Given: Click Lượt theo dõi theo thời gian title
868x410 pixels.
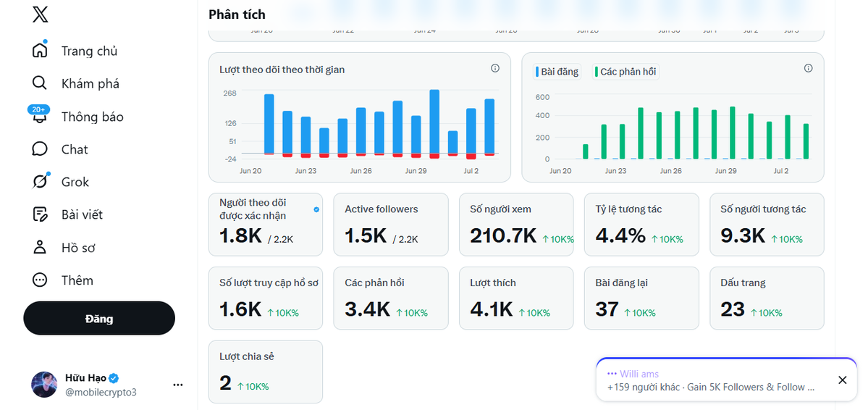Looking at the screenshot, I should pyautogui.click(x=282, y=70).
